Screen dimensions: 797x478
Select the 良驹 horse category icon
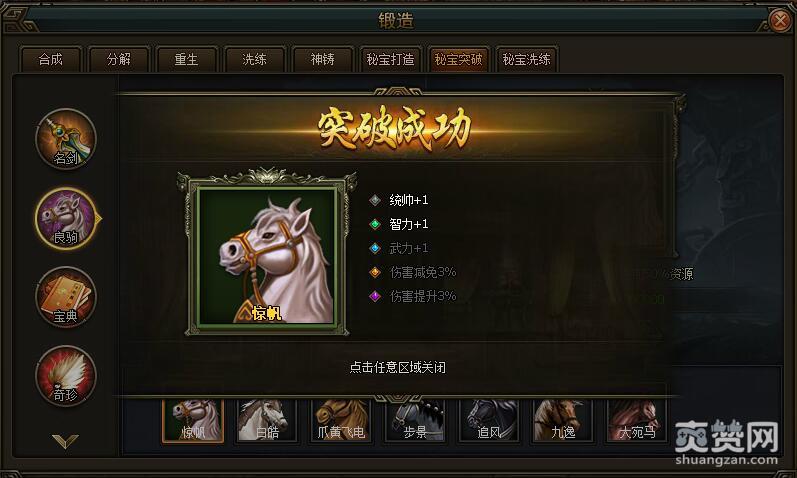66,218
